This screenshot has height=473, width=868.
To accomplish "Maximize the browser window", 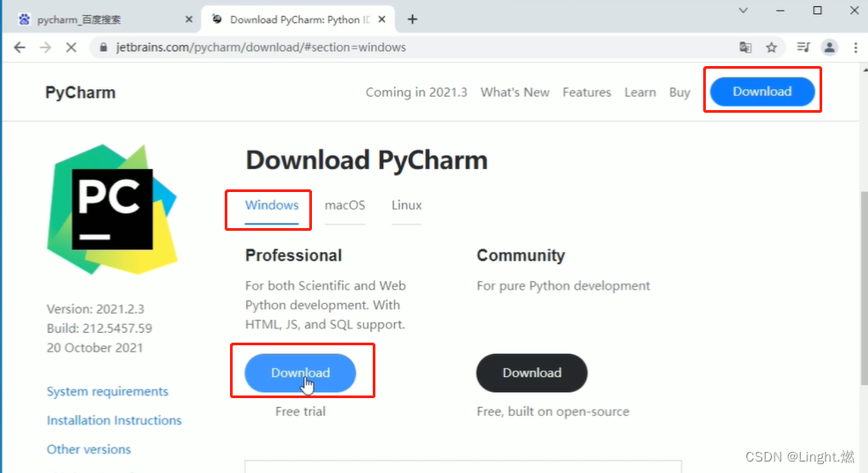I will coord(817,11).
